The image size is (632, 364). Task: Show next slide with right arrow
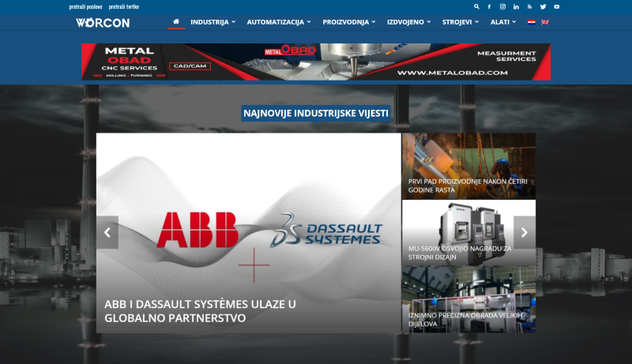[525, 232]
